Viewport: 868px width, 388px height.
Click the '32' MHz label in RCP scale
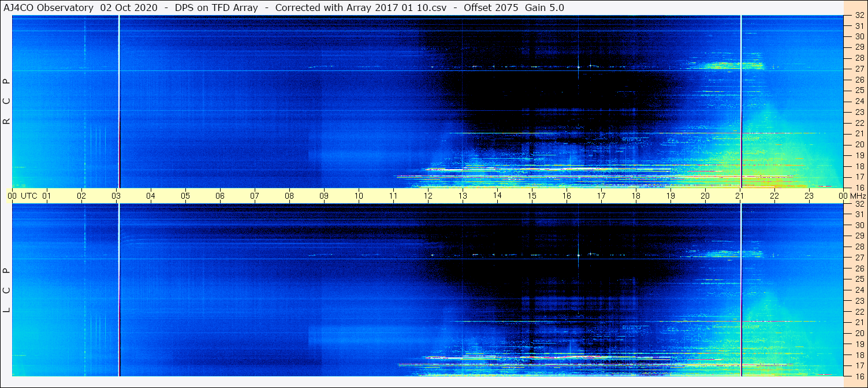tap(859, 16)
